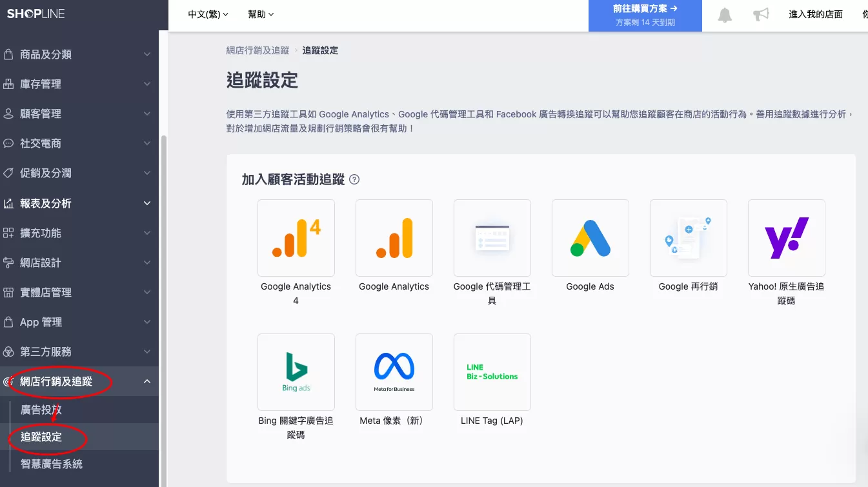Select the Google remarketing tile icon
Image resolution: width=868 pixels, height=487 pixels.
(689, 238)
